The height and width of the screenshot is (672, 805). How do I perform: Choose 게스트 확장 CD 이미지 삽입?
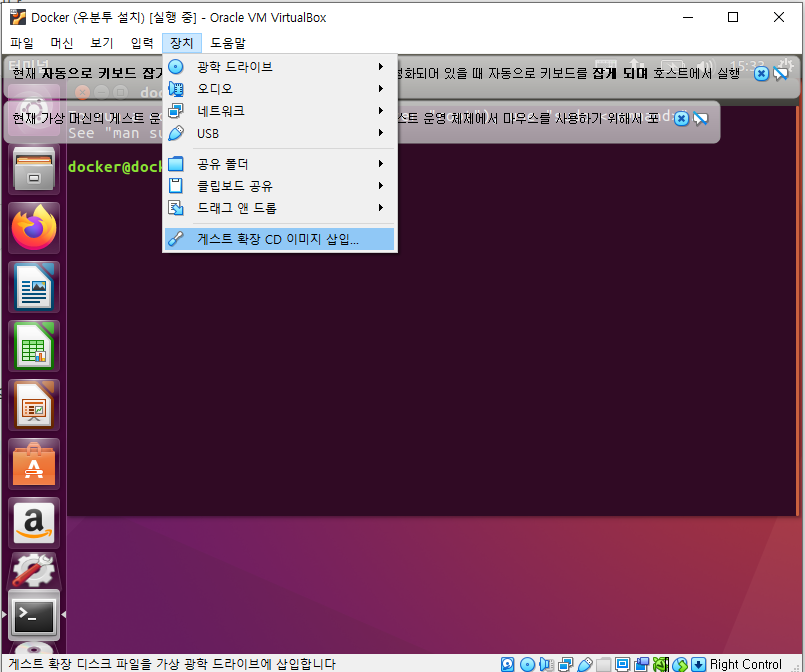(x=280, y=239)
